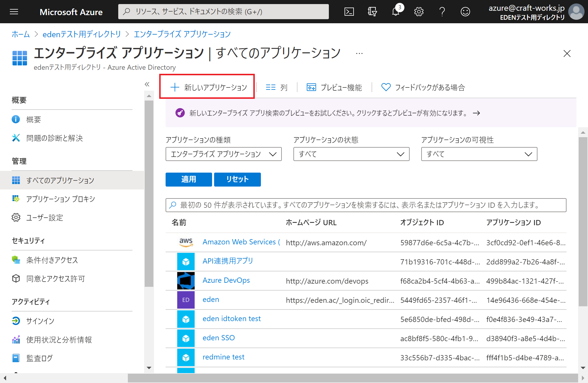Open API連携用アプリ application link

coord(228,261)
